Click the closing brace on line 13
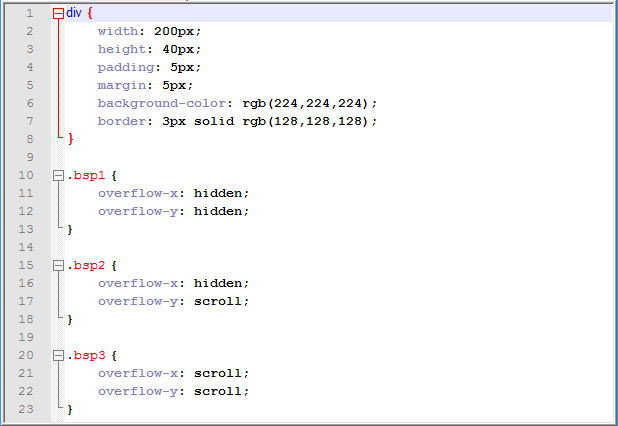This screenshot has width=618, height=426. coord(70,229)
